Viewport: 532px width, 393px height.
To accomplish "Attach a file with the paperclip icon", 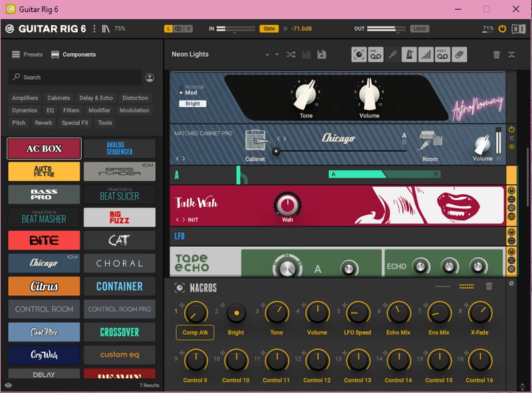I will (x=459, y=55).
